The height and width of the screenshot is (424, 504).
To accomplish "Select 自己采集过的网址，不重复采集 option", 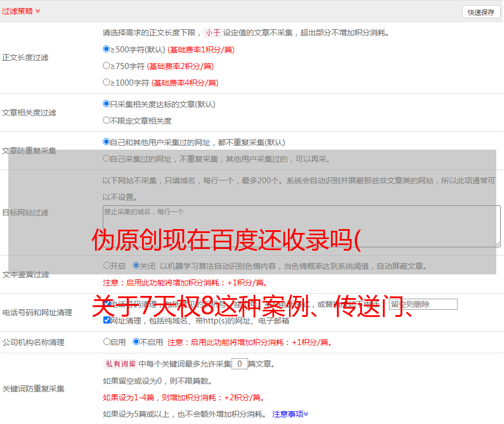I will (106, 158).
